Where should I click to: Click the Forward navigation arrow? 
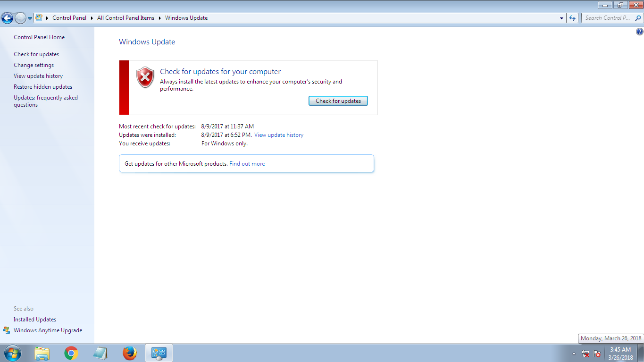coord(20,18)
